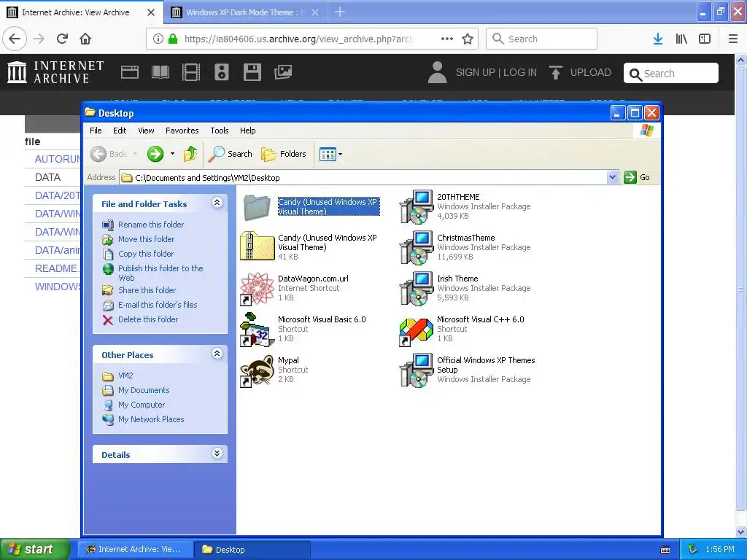
Task: Open Explorer Help menu
Action: [x=248, y=131]
